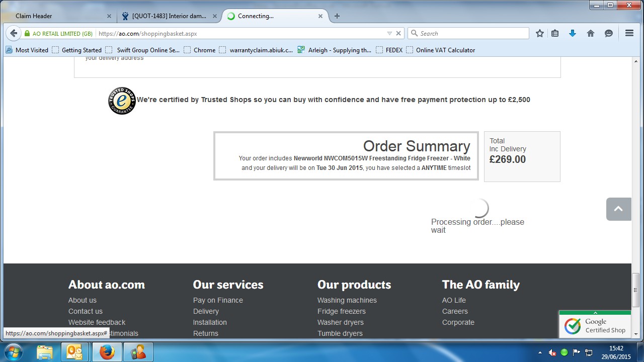The height and width of the screenshot is (362, 644).
Task: Open the Firefox hamburger menu
Action: click(629, 33)
